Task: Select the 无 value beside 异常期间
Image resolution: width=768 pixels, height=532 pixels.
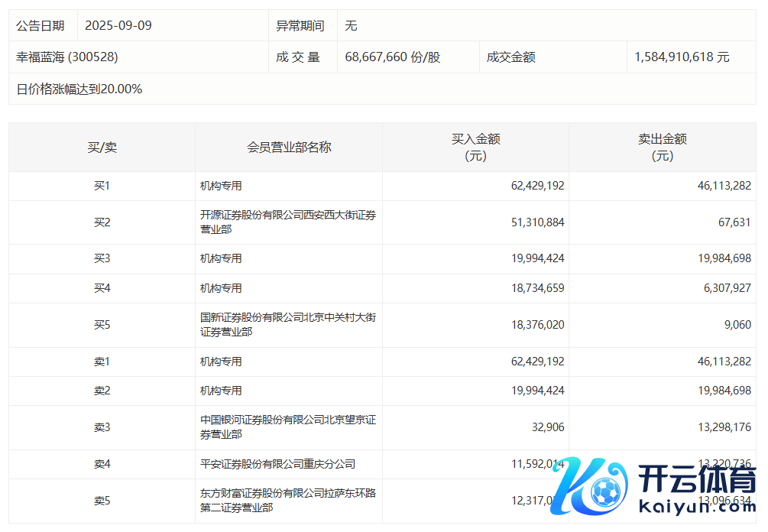Action: tap(351, 26)
